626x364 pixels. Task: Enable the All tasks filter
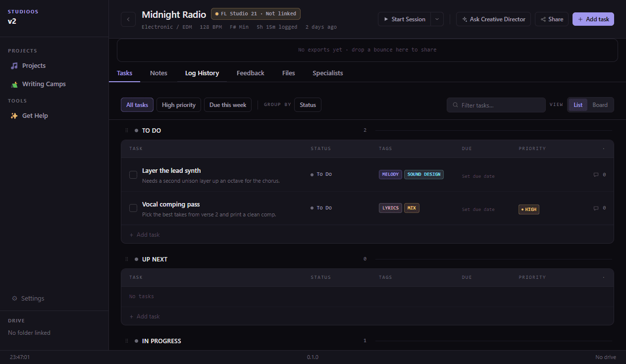click(137, 105)
